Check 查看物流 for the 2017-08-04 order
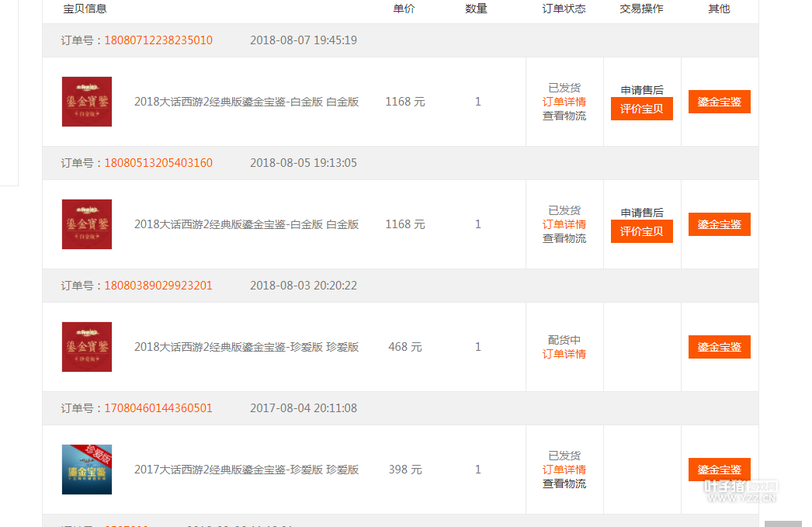 coord(564,484)
